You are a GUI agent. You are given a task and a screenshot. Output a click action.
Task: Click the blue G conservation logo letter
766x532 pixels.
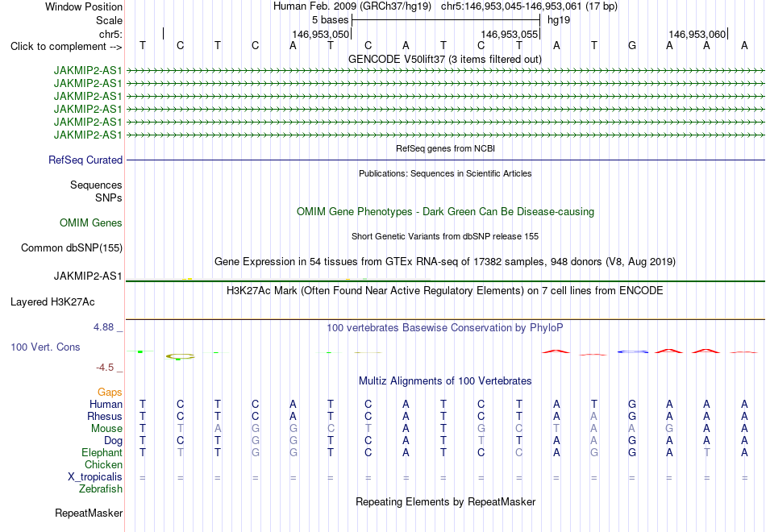click(633, 351)
